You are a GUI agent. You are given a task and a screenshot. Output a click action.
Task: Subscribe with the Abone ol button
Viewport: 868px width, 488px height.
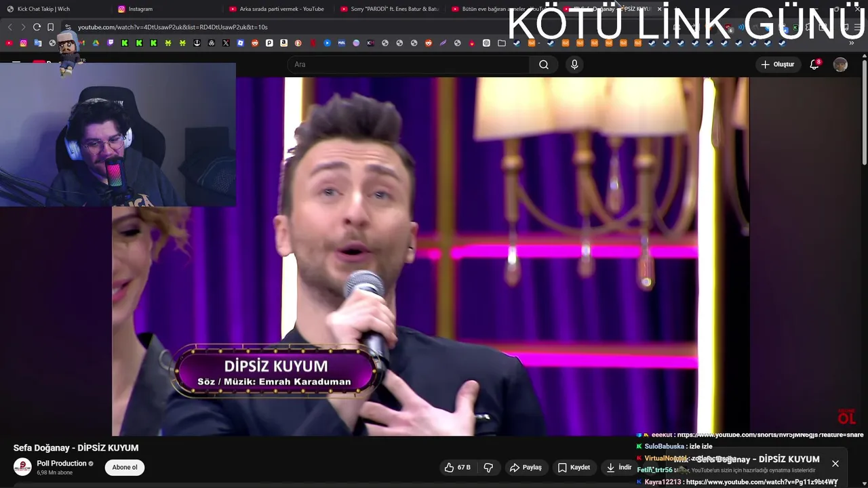click(x=125, y=468)
